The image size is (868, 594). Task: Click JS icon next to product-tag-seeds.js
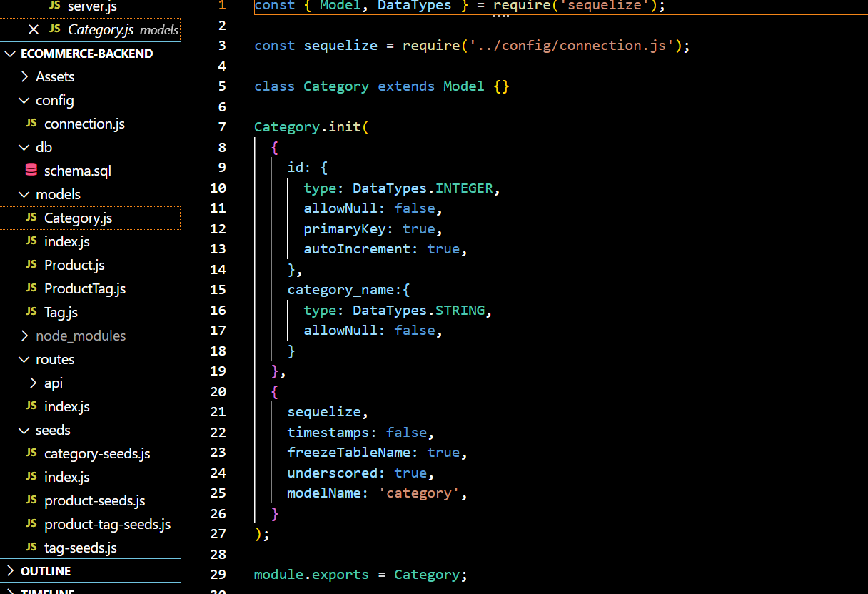[31, 524]
